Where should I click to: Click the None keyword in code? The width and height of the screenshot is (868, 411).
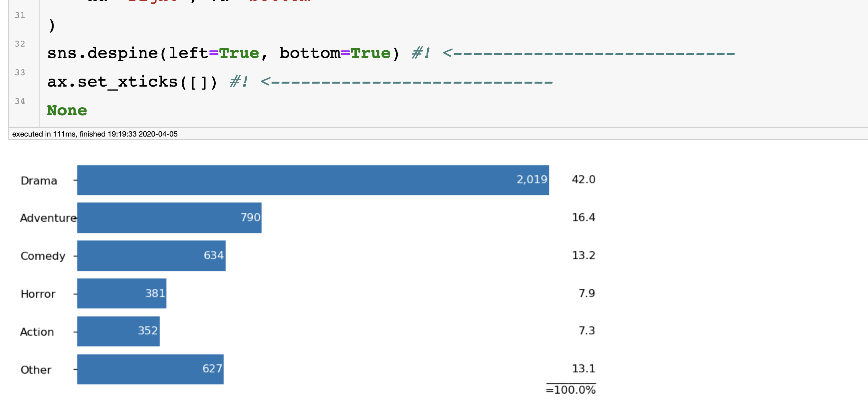pos(67,111)
